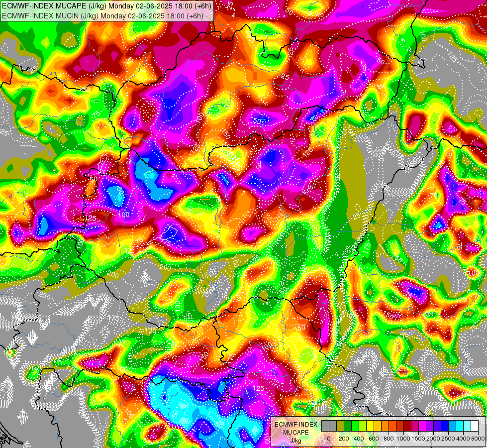The height and width of the screenshot is (448, 487).
Task: Select the magenta legend swatch
Action: [x=422, y=426]
